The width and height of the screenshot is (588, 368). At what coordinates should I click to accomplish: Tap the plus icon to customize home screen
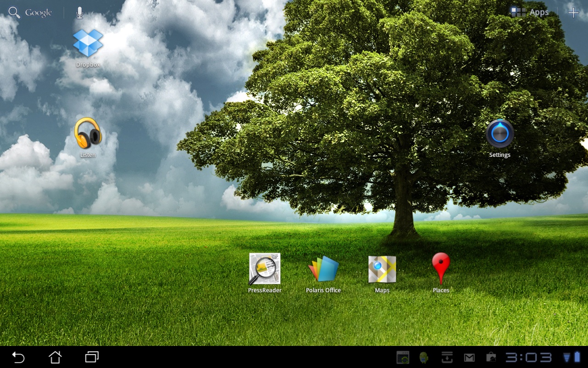click(x=573, y=13)
